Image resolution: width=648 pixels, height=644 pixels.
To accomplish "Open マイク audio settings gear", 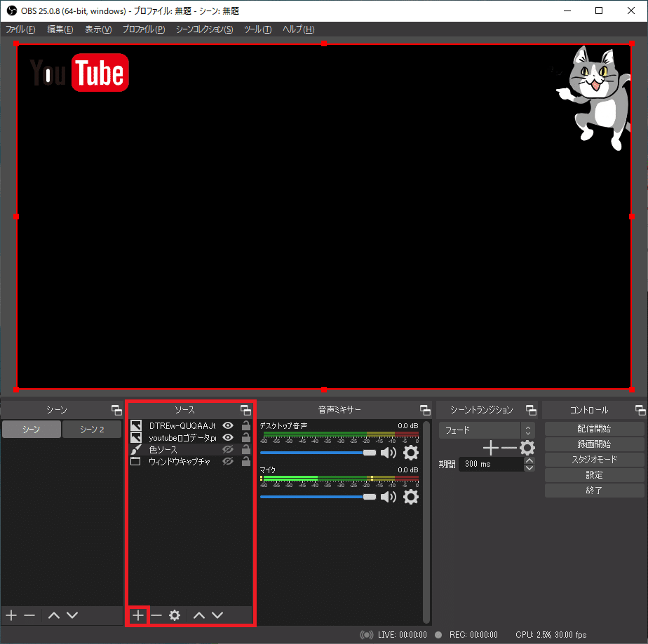I will pos(410,497).
